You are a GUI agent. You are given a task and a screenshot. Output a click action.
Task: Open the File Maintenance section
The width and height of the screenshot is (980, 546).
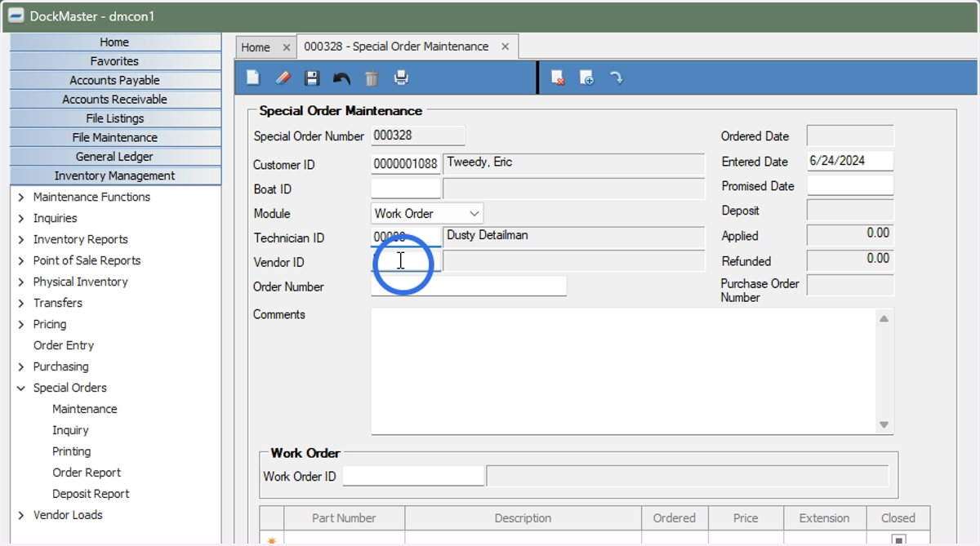(114, 138)
